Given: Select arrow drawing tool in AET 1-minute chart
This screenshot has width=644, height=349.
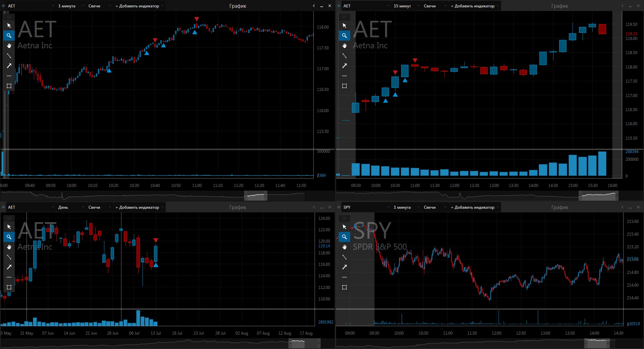Looking at the screenshot, I should pos(9,66).
